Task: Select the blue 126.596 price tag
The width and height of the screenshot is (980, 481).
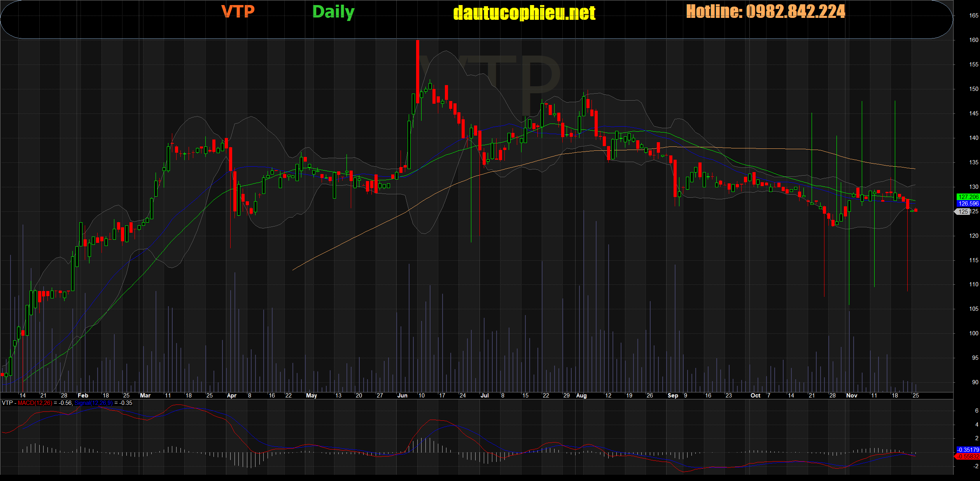Action: coord(968,204)
